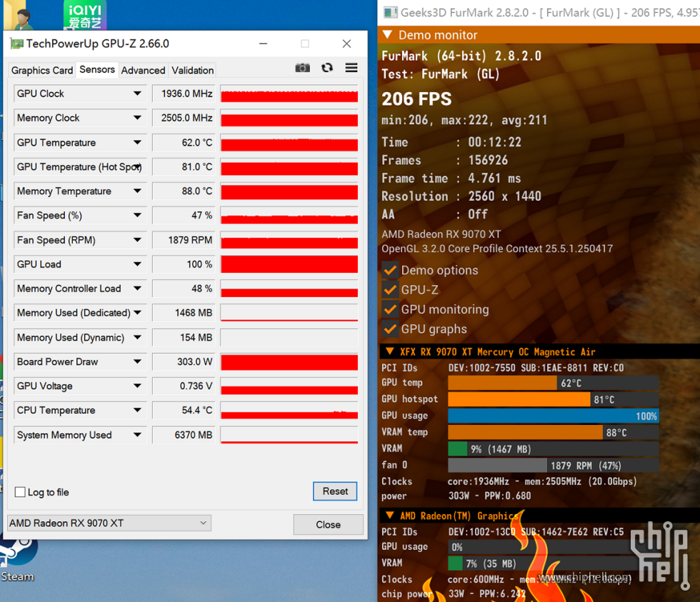Enable the Log to file checkbox
Viewport: 700px width, 602px height.
20,492
